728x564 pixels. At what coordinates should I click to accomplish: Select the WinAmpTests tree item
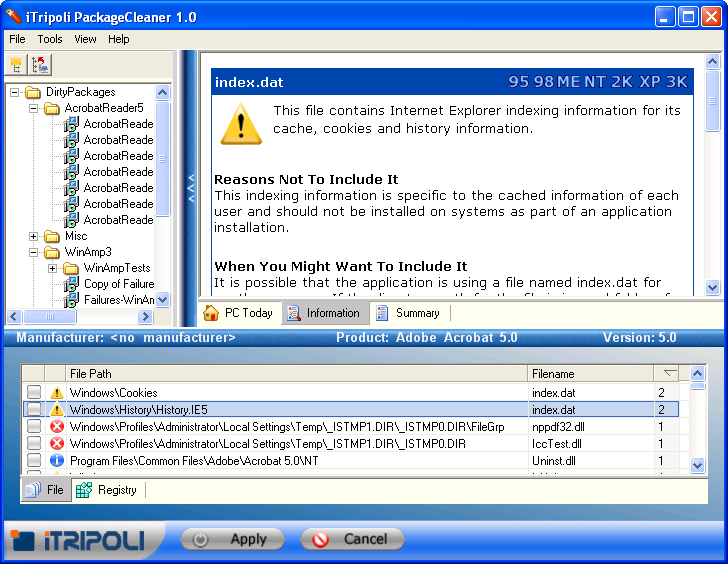(x=117, y=268)
